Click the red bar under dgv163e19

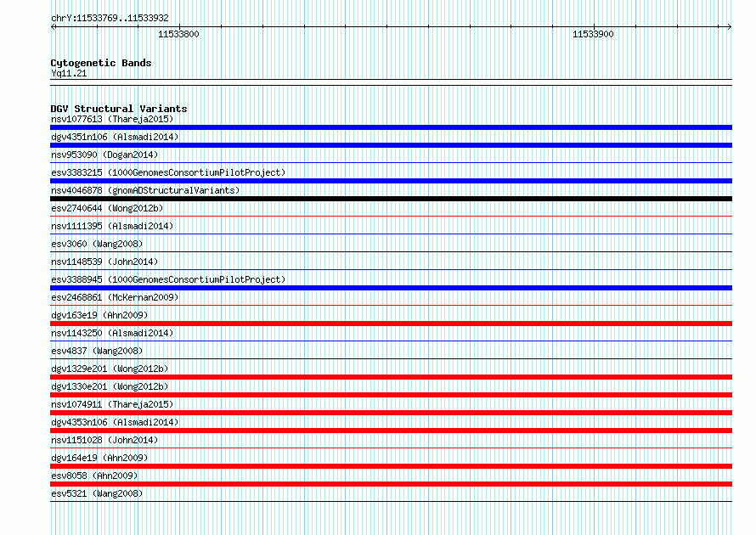coord(391,324)
